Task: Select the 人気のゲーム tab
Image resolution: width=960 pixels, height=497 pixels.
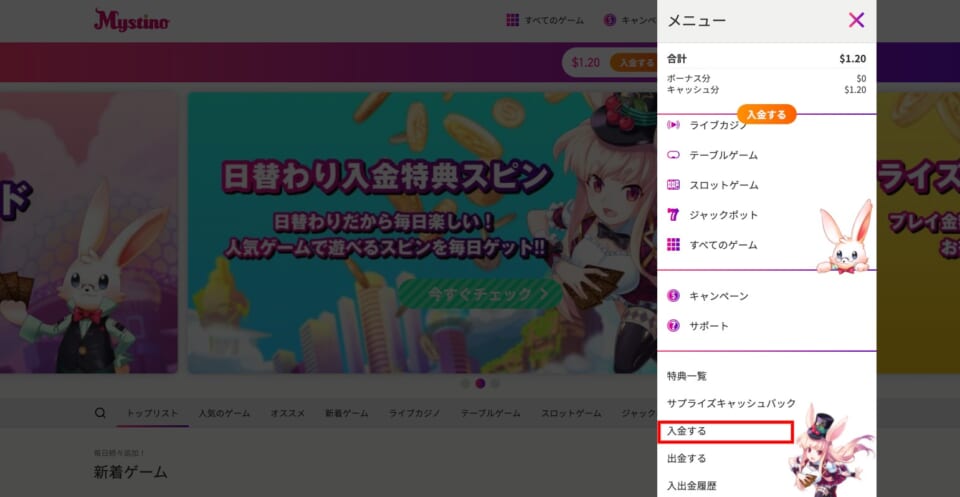Action: click(224, 413)
